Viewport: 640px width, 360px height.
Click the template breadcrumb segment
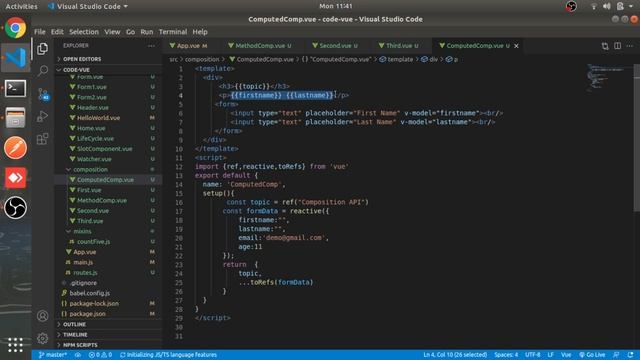coord(396,60)
